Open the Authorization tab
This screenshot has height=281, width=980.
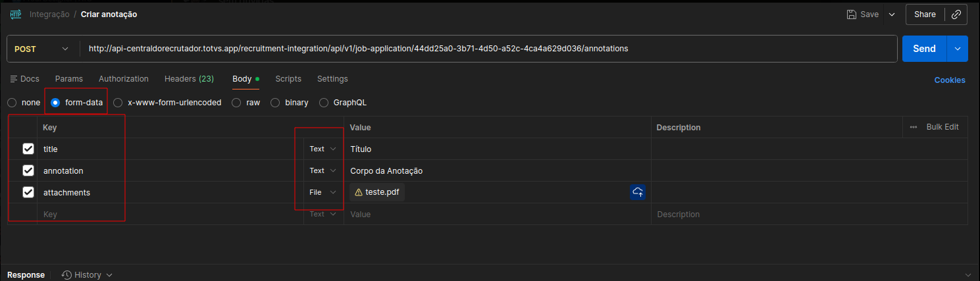point(124,79)
